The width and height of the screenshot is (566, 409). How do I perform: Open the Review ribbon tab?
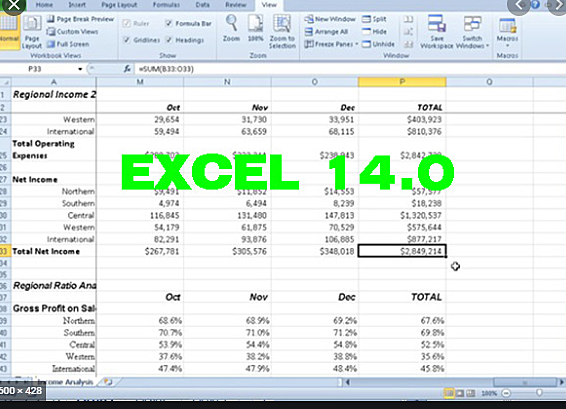(236, 5)
